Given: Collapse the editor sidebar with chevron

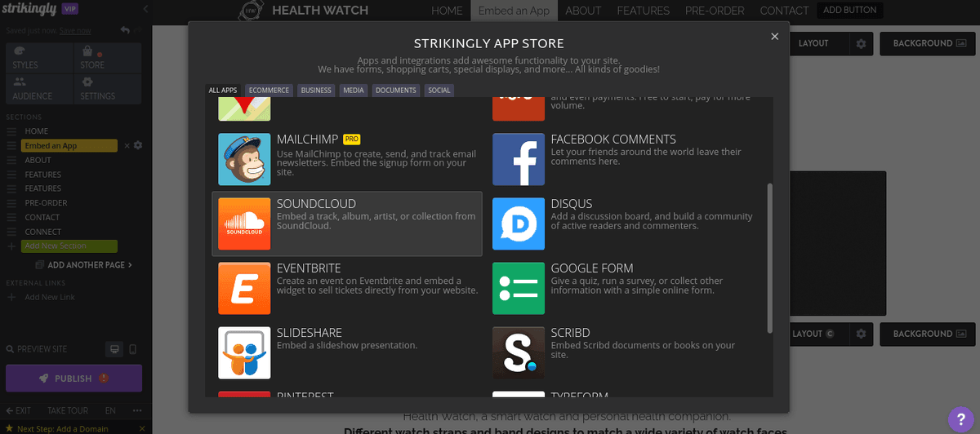Looking at the screenshot, I should coord(145,9).
